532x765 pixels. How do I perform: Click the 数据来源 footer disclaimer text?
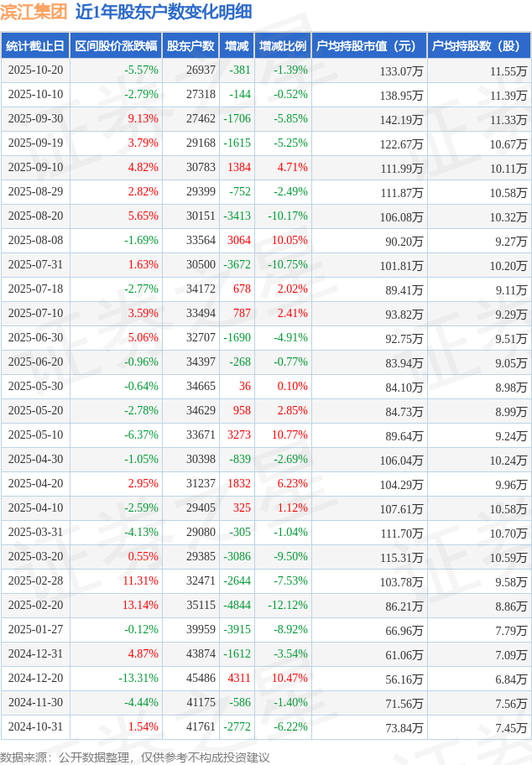[x=135, y=757]
